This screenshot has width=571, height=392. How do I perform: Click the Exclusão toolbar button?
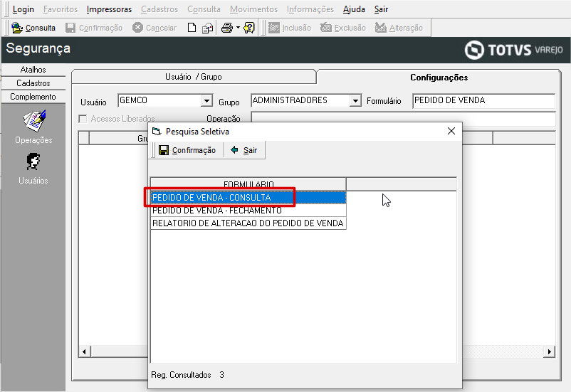tap(343, 28)
